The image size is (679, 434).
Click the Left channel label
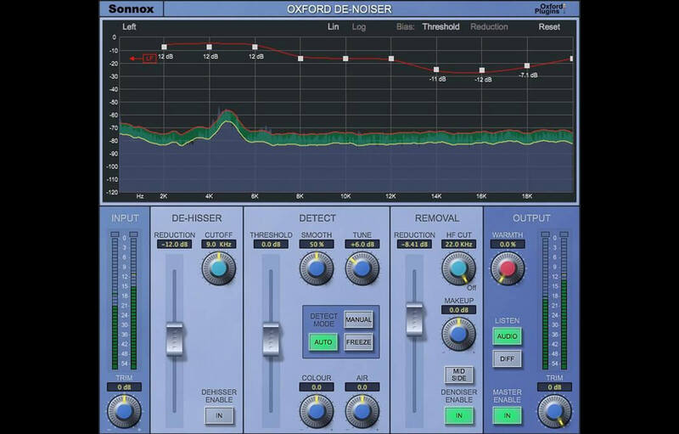pyautogui.click(x=129, y=27)
